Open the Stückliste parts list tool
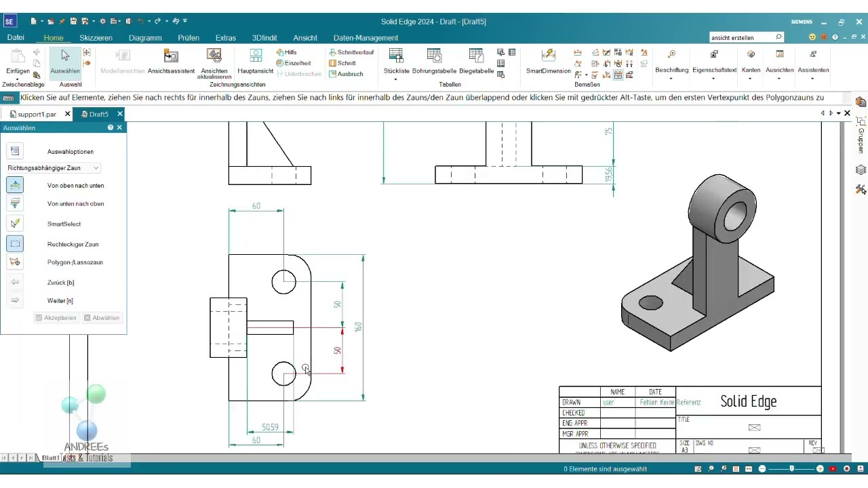 396,61
